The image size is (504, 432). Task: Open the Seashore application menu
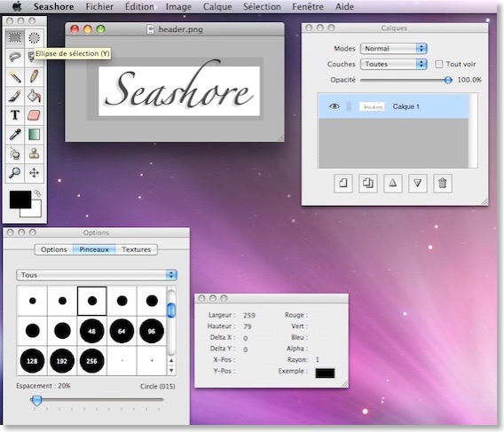[x=53, y=6]
